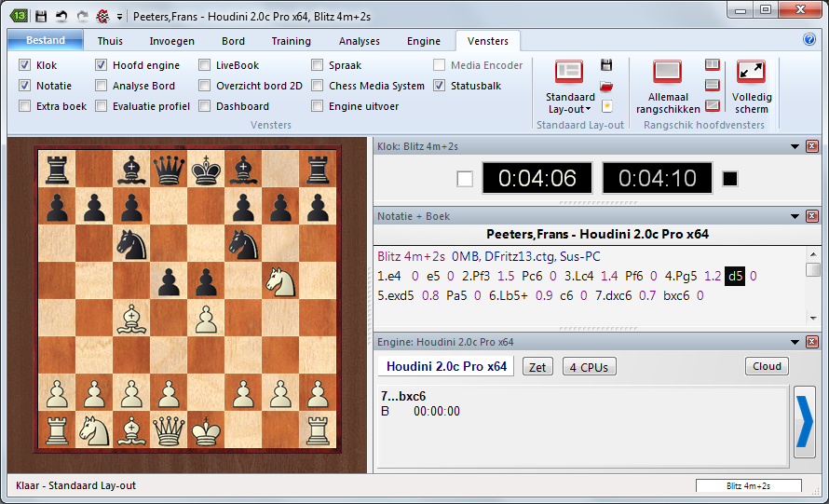Click the black color square beside the clock
This screenshot has width=829, height=504.
(730, 178)
